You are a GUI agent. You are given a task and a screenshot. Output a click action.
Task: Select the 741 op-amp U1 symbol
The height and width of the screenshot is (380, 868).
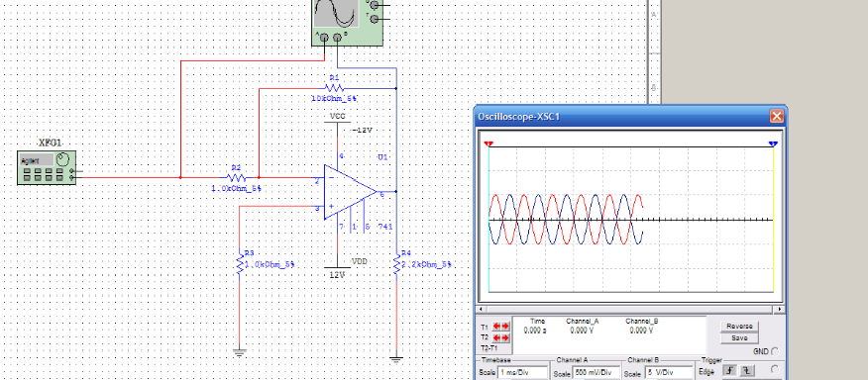351,191
